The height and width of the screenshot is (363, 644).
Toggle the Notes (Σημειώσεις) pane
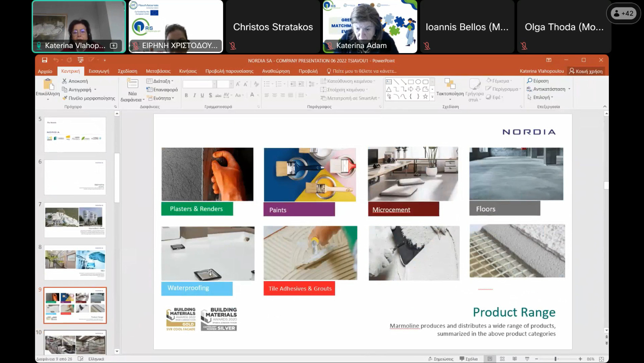coord(441,359)
